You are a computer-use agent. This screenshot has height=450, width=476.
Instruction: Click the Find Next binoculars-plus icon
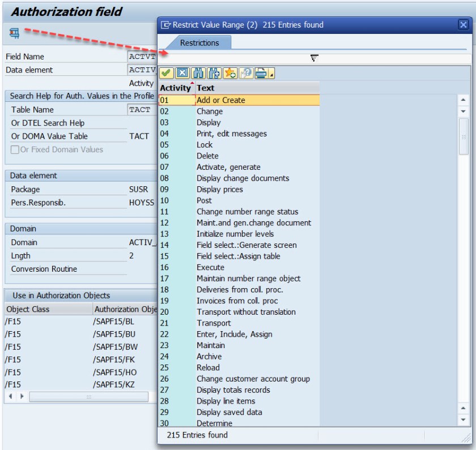(214, 74)
